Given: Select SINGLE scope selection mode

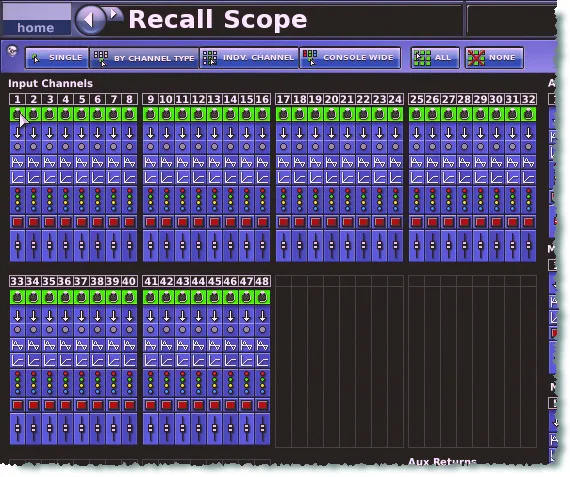Looking at the screenshot, I should pyautogui.click(x=57, y=57).
